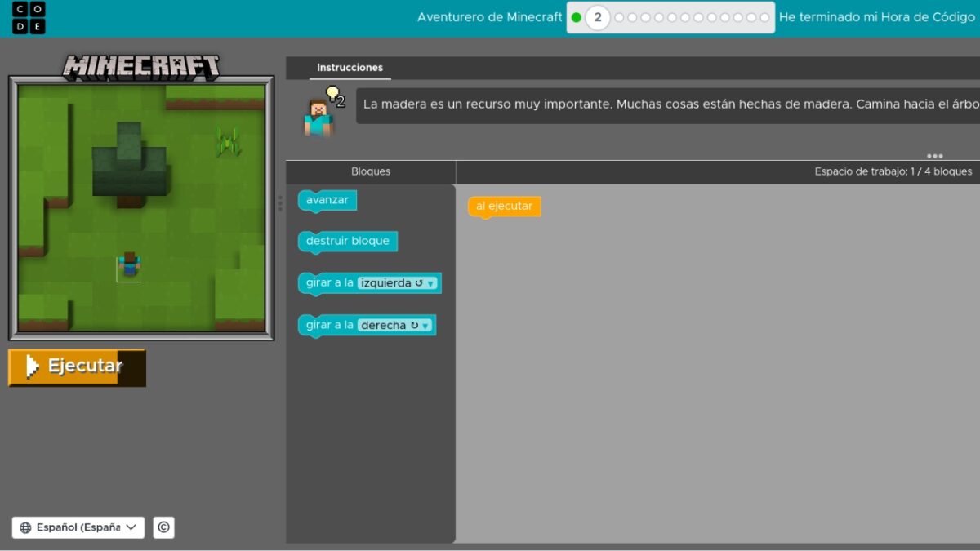Jump to level 3 progress dot

[x=620, y=17]
